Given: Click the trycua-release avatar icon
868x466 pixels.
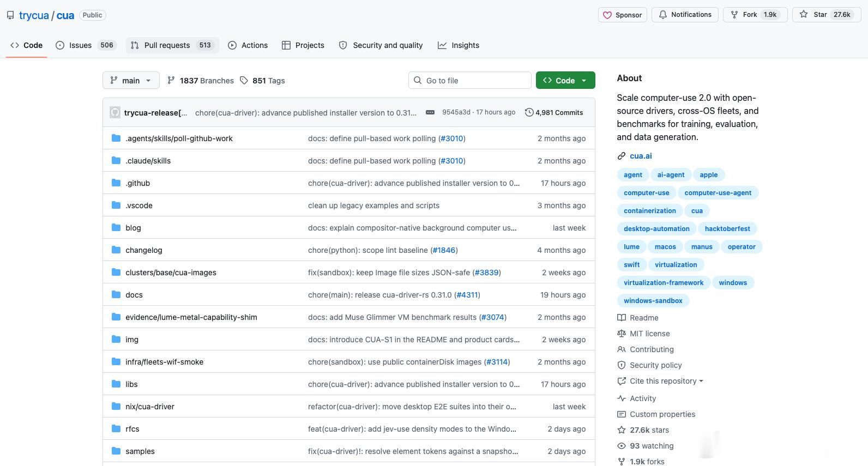Looking at the screenshot, I should coord(114,112).
